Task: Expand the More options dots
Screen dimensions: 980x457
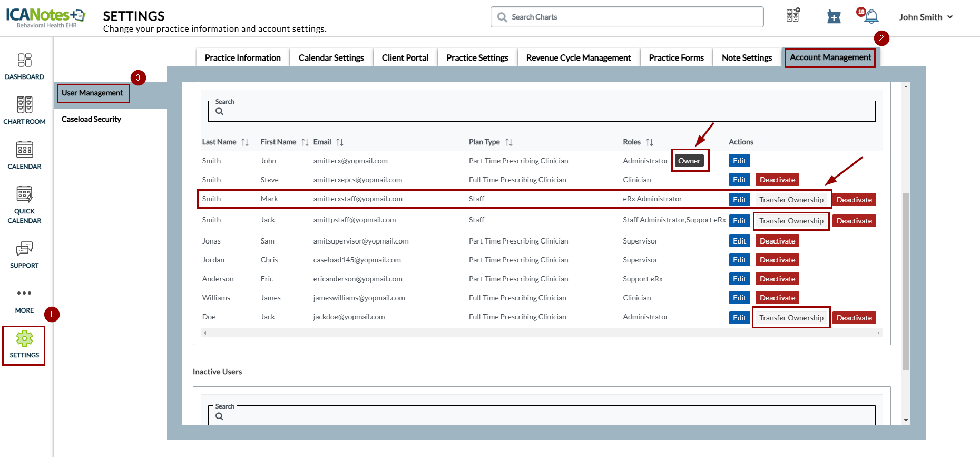Action: (x=24, y=293)
